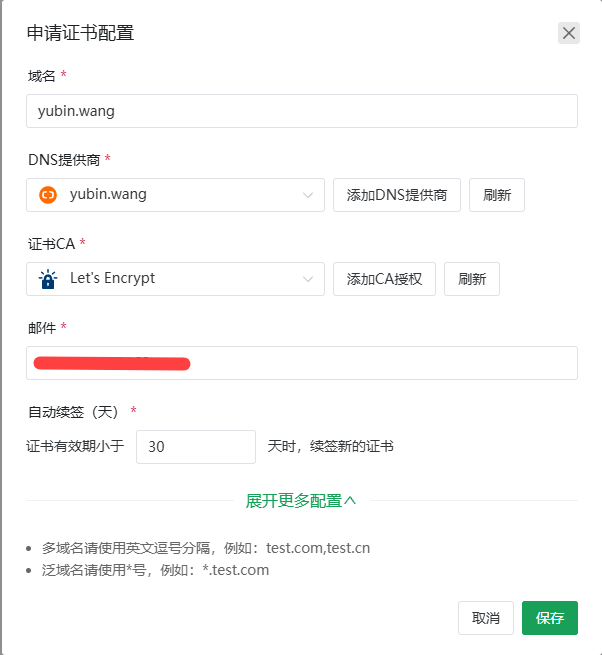This screenshot has height=655, width=602.
Task: Toggle the 展开更多配置 section
Action: [293, 500]
